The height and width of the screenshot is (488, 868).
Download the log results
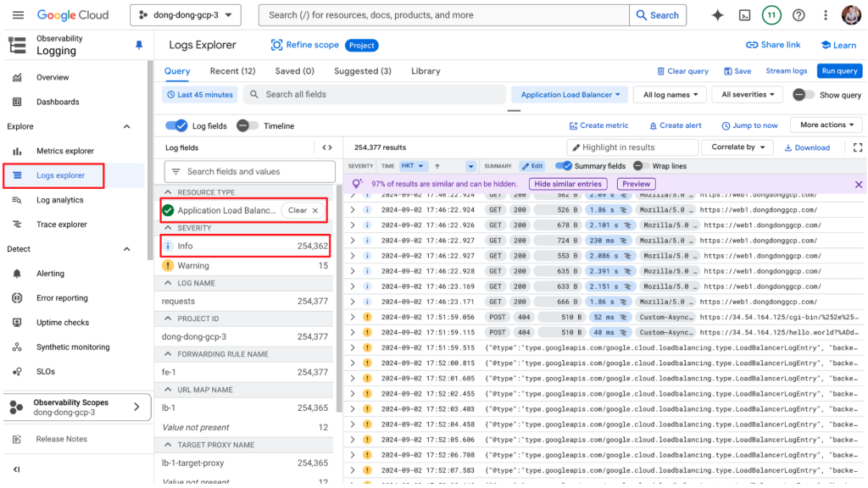pos(807,147)
